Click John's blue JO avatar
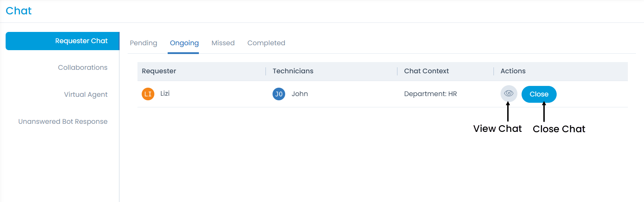Image resolution: width=644 pixels, height=202 pixels. (279, 94)
